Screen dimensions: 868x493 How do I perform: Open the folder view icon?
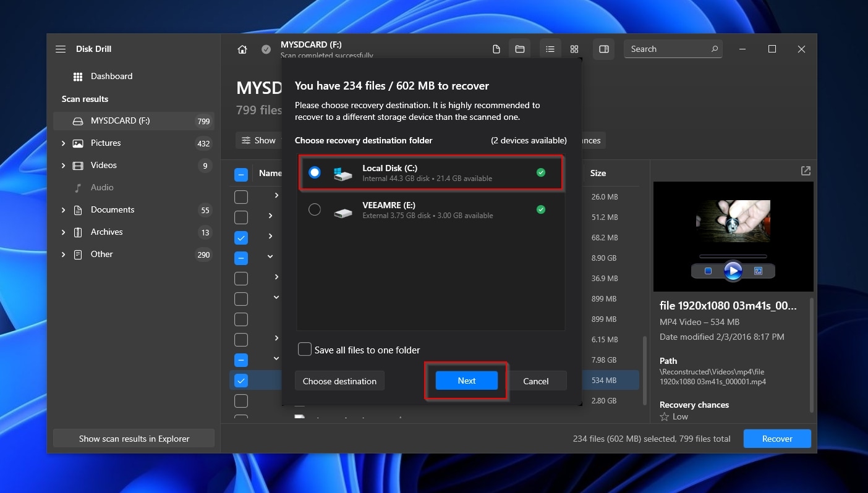point(519,49)
